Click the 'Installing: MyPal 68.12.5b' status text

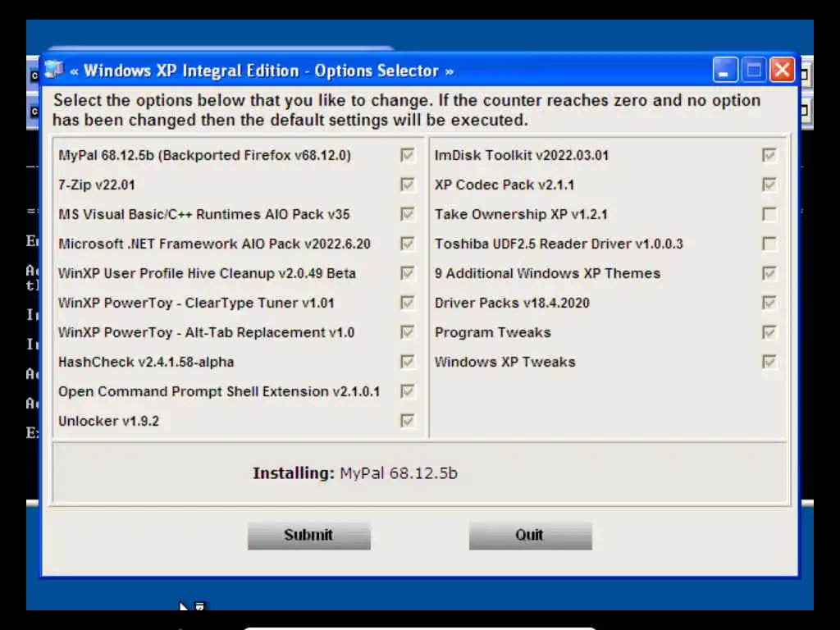tap(355, 473)
